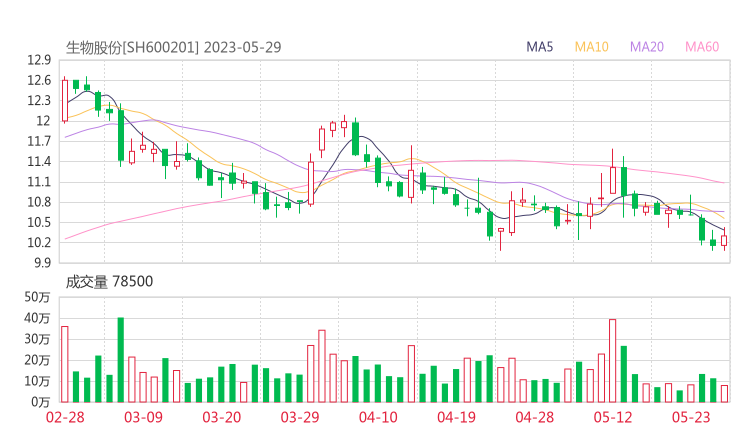Click the 11.1 price axis value
Screen dimensions: 740x440
coord(39,182)
